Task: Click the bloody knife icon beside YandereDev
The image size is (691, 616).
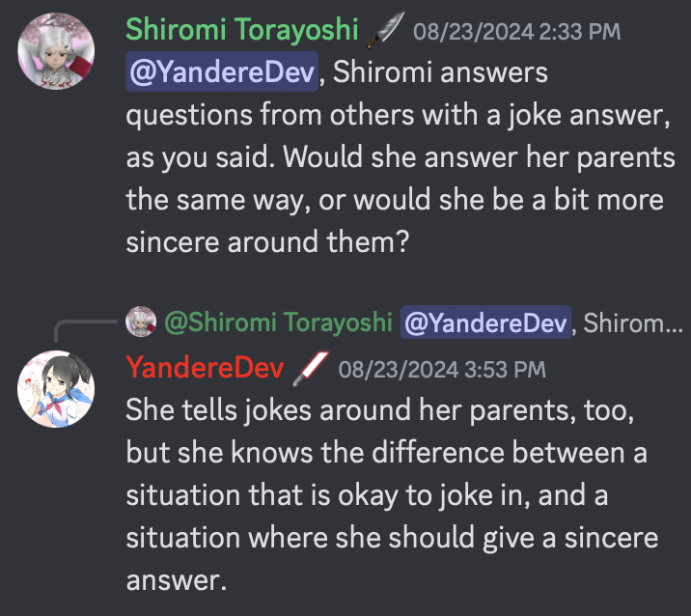Action: (310, 368)
